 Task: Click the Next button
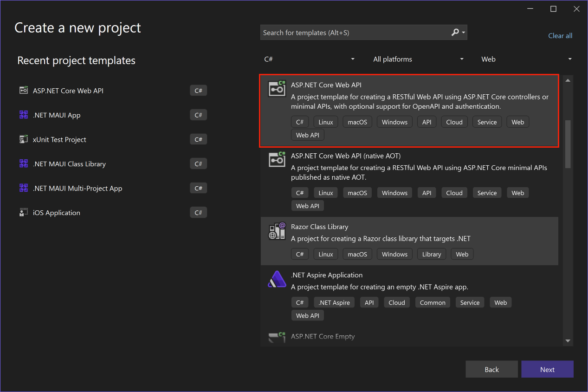click(547, 369)
